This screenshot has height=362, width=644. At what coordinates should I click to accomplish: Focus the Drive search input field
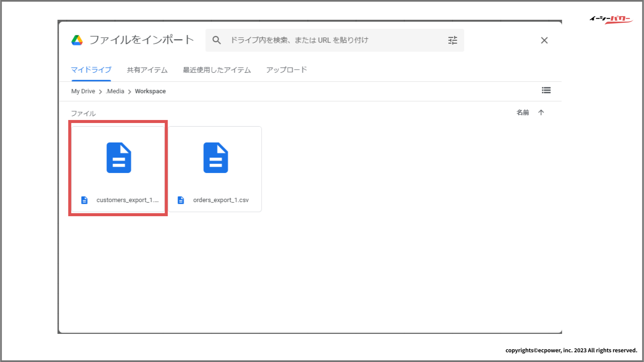(x=332, y=40)
